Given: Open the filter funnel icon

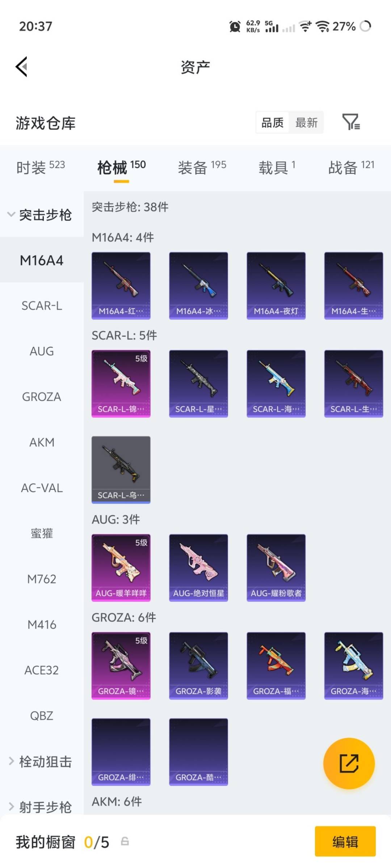Looking at the screenshot, I should (x=351, y=122).
